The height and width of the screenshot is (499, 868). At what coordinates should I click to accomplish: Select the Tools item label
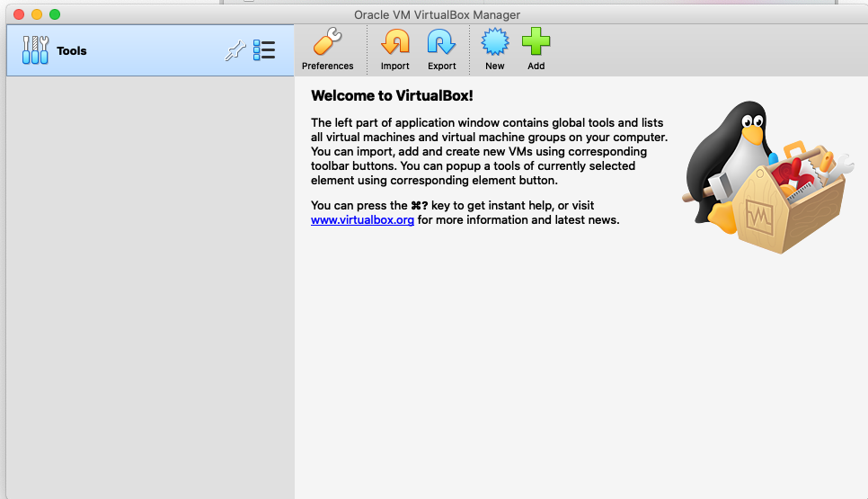(72, 51)
